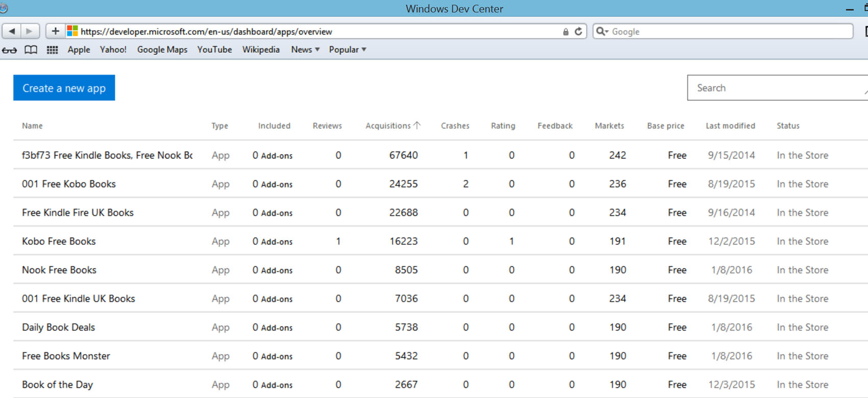The height and width of the screenshot is (398, 868).
Task: Click the magnifier icon in the Google search box
Action: (x=602, y=32)
